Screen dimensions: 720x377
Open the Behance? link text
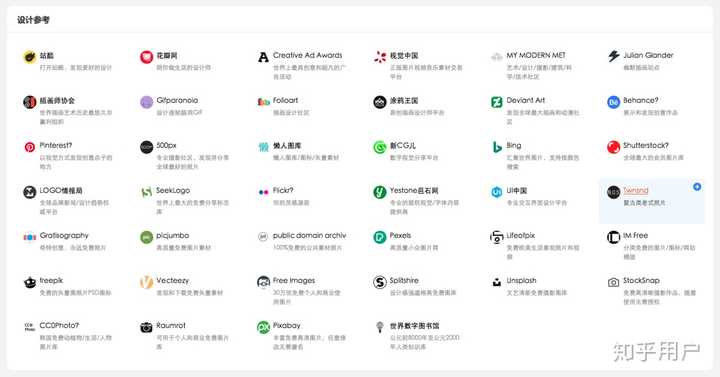641,100
